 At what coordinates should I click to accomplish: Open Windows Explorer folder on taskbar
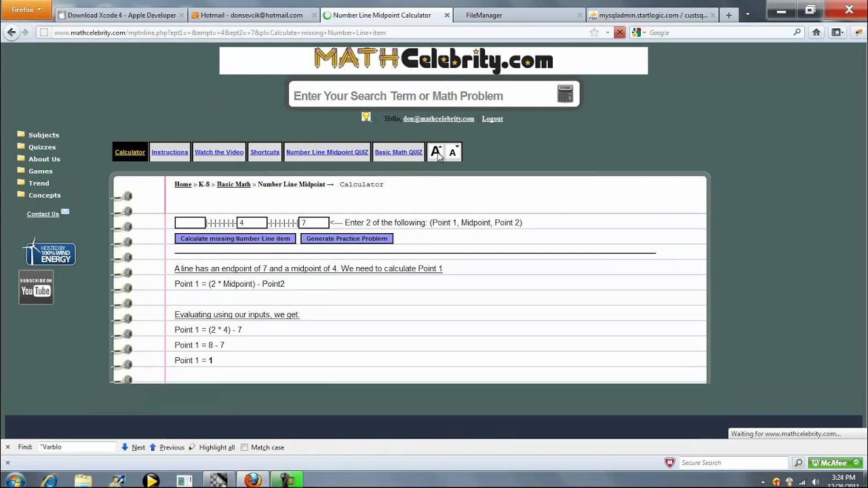(83, 480)
